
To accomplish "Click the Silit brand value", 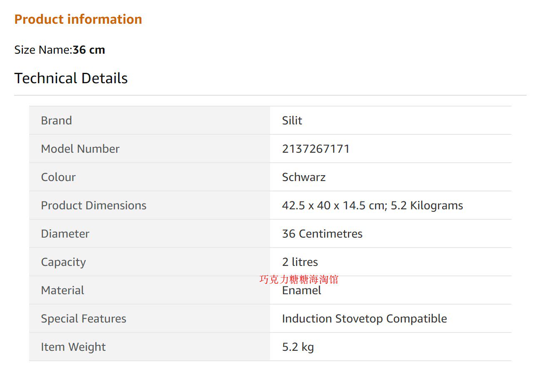I will (292, 121).
